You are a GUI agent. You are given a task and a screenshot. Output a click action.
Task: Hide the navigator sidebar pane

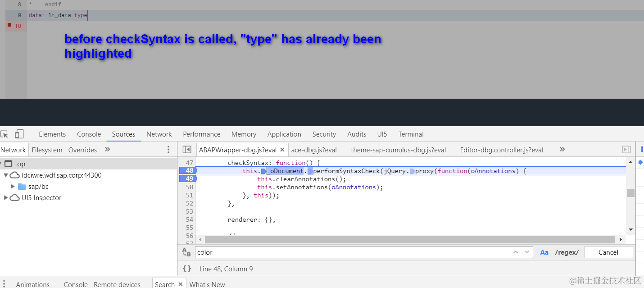pyautogui.click(x=186, y=150)
